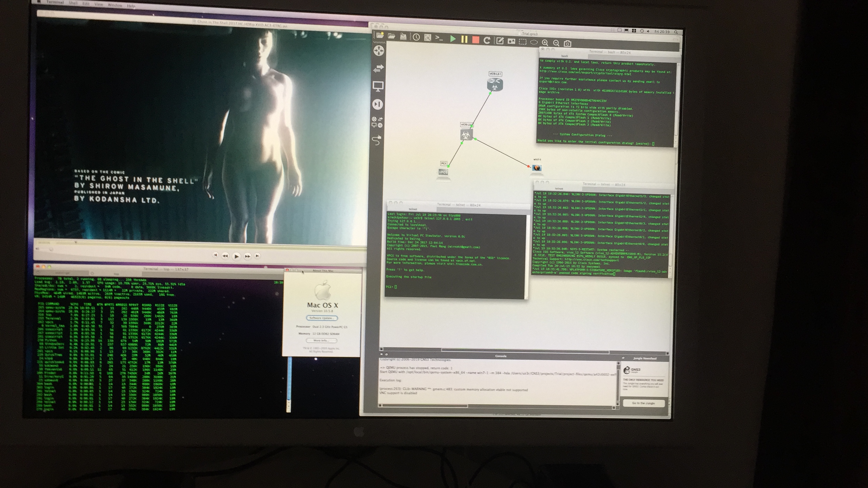
Task: Click the New project folder icon in GNS3
Action: [380, 35]
